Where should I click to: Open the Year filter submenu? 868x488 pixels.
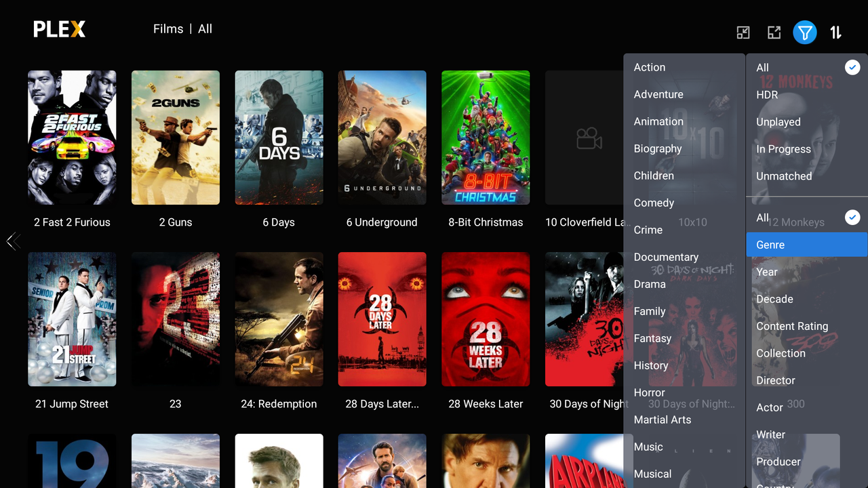[807, 272]
